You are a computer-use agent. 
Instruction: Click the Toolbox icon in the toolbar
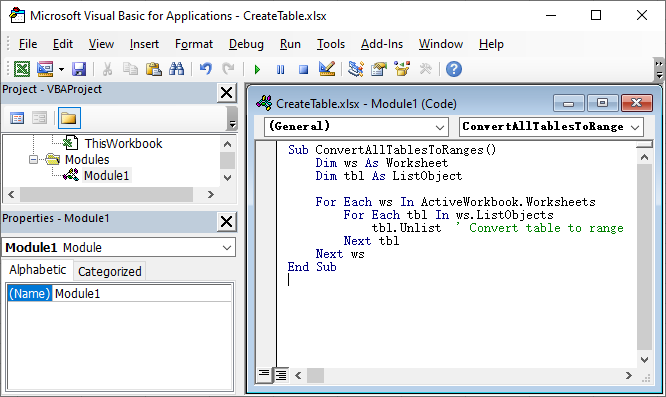click(x=425, y=69)
